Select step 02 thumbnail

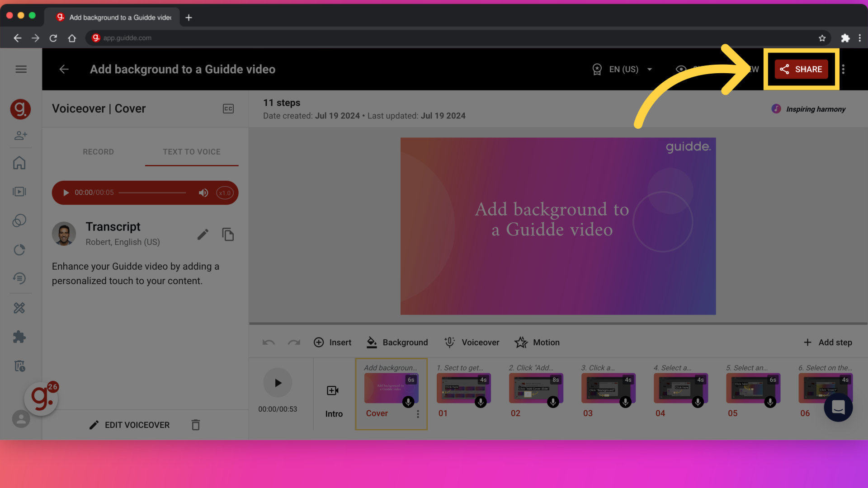(x=536, y=388)
